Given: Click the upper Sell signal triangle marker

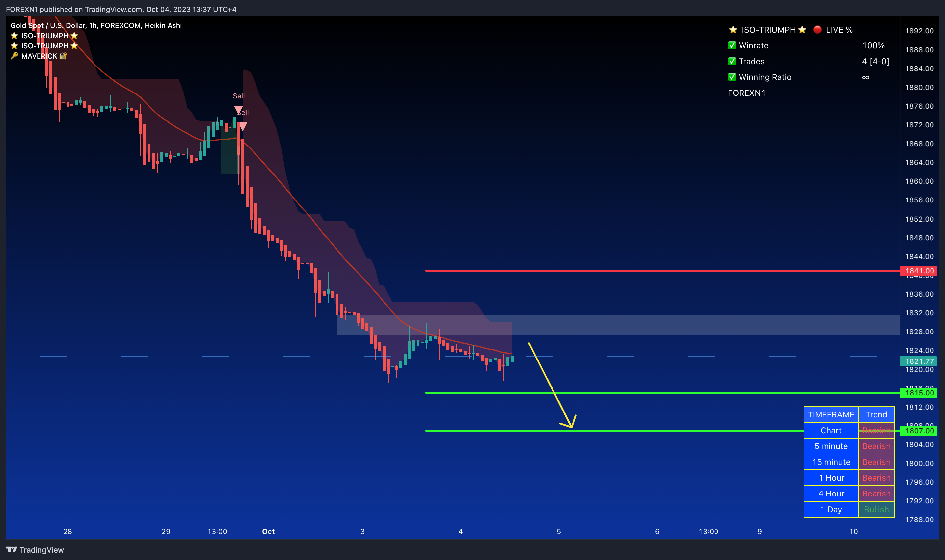Looking at the screenshot, I should (x=238, y=110).
